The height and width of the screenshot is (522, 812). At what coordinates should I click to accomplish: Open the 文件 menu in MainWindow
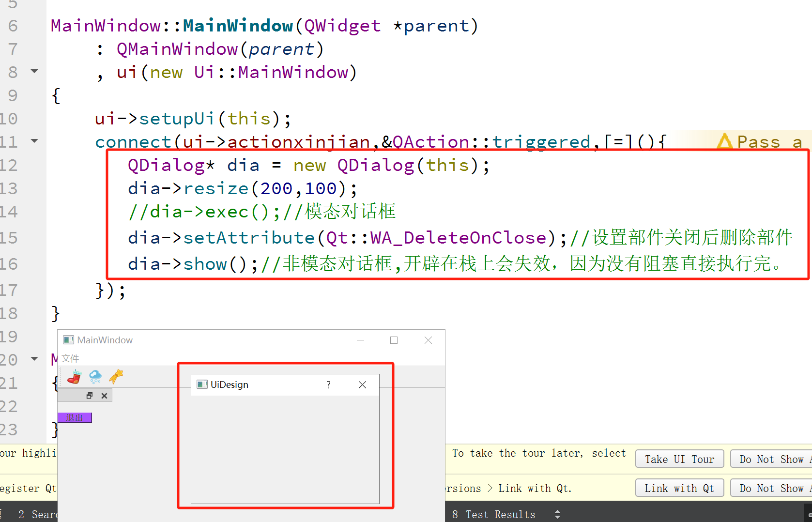(x=70, y=358)
